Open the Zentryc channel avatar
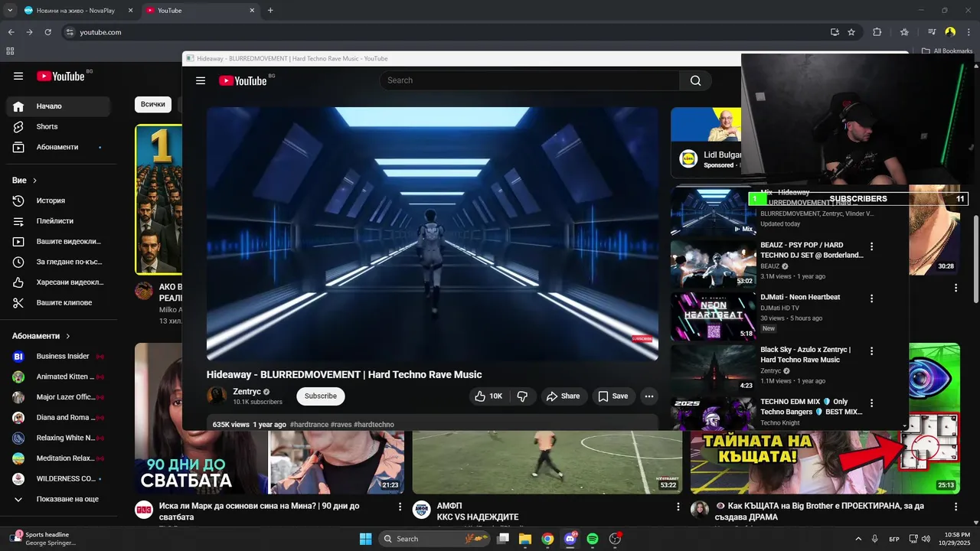Image resolution: width=980 pixels, height=551 pixels. [x=217, y=396]
